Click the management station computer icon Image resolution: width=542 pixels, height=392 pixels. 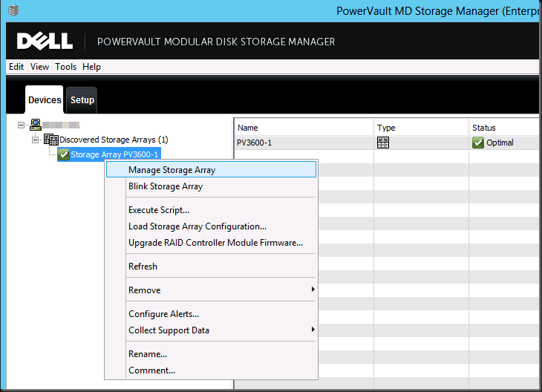pyautogui.click(x=35, y=125)
